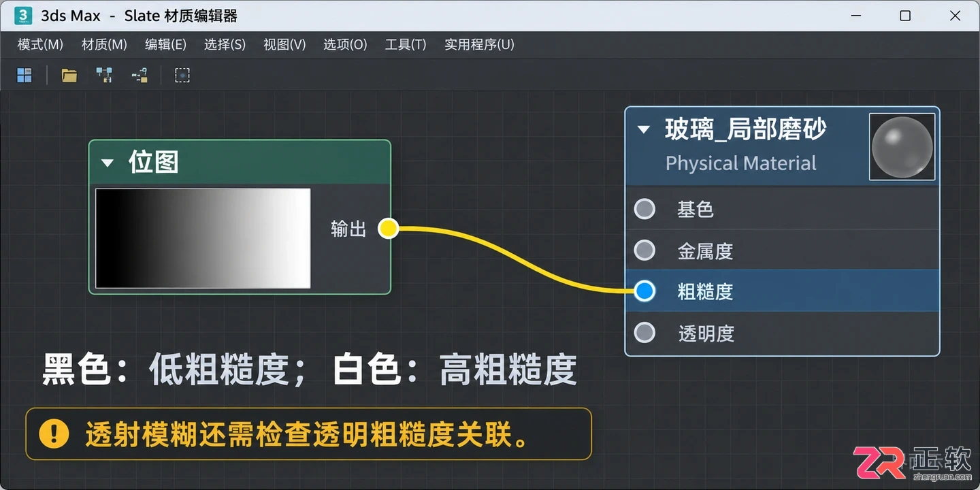Select the 金属度 slot label
980x490 pixels.
click(x=705, y=251)
